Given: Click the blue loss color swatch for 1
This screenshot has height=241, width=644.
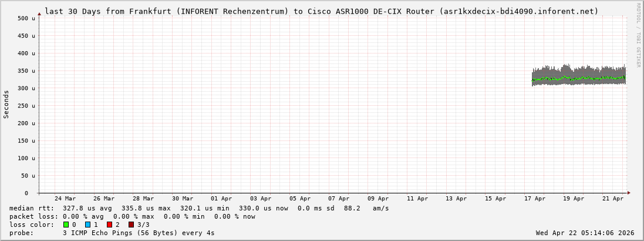Looking at the screenshot, I should tap(87, 225).
